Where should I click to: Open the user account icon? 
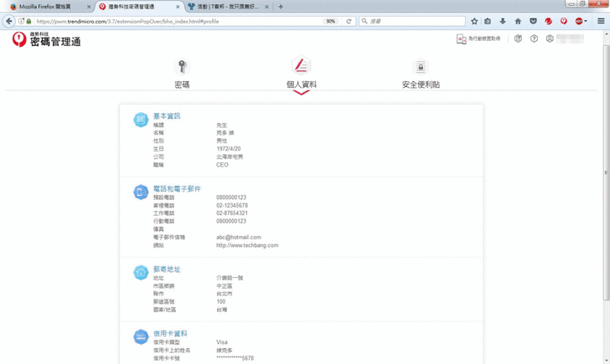click(550, 38)
